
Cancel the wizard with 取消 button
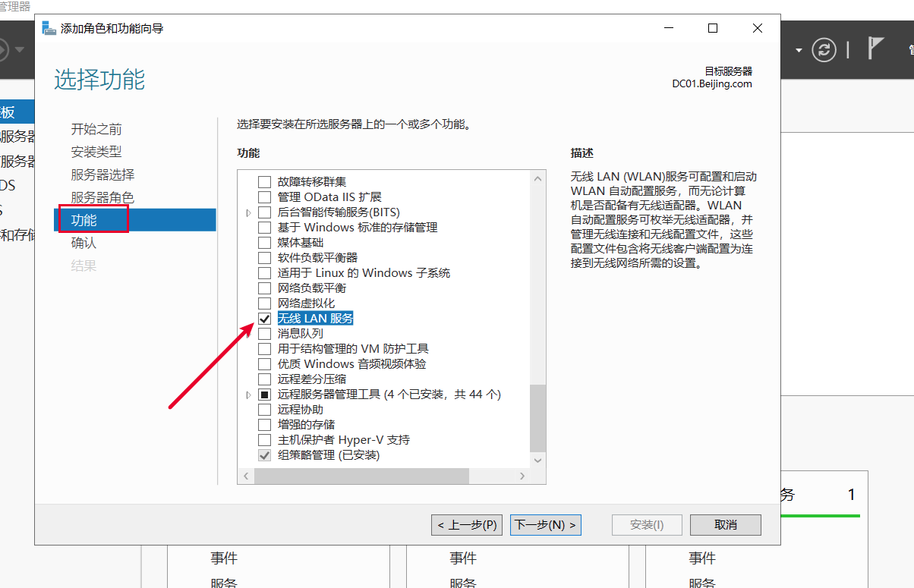726,525
